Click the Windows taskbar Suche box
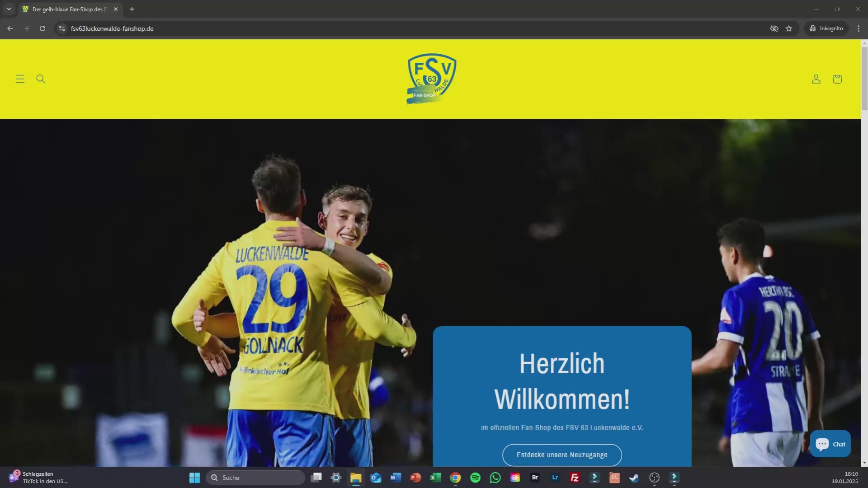 [256, 478]
